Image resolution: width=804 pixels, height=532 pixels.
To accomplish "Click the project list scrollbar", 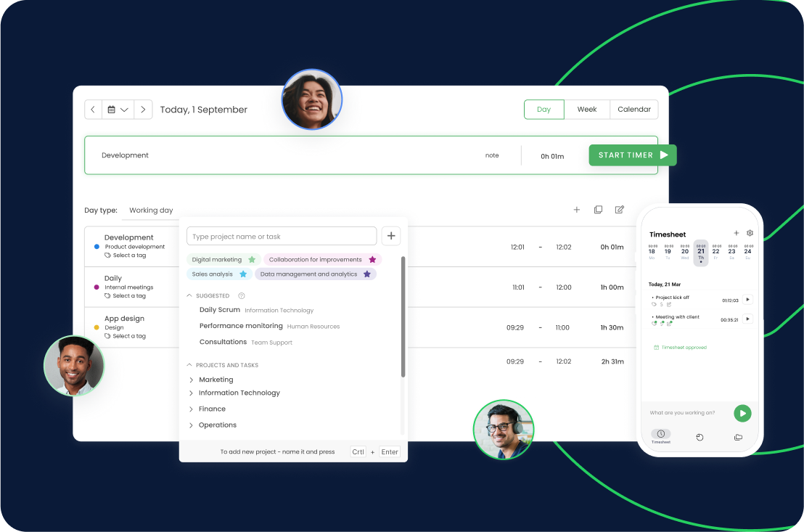I will [403, 316].
